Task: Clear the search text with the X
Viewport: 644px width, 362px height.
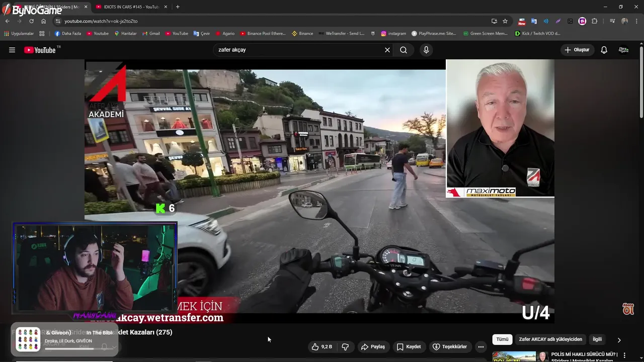Action: point(387,50)
